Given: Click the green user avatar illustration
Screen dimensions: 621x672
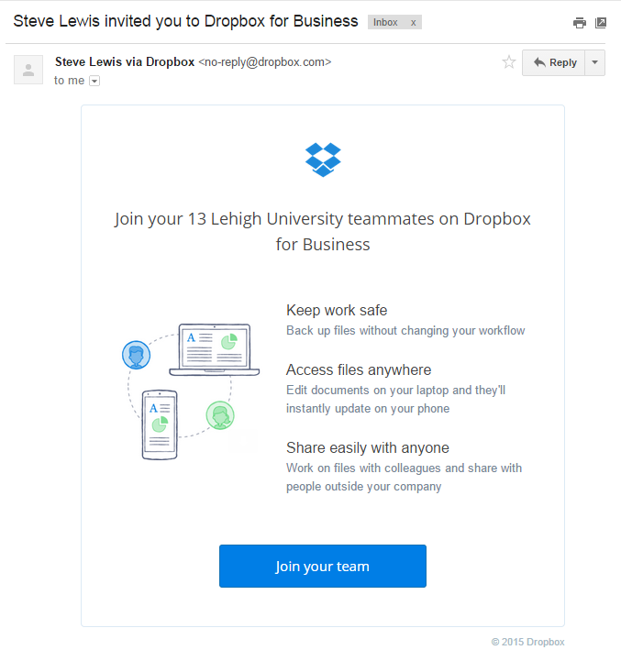Looking at the screenshot, I should point(220,415).
